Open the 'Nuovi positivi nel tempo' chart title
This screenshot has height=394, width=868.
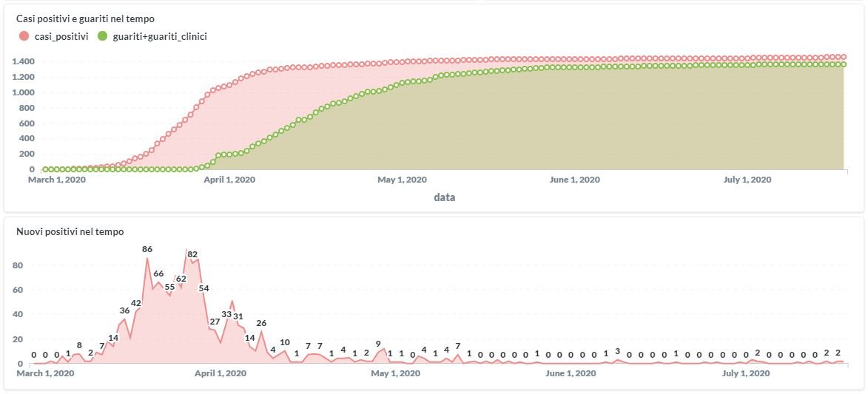tap(70, 231)
